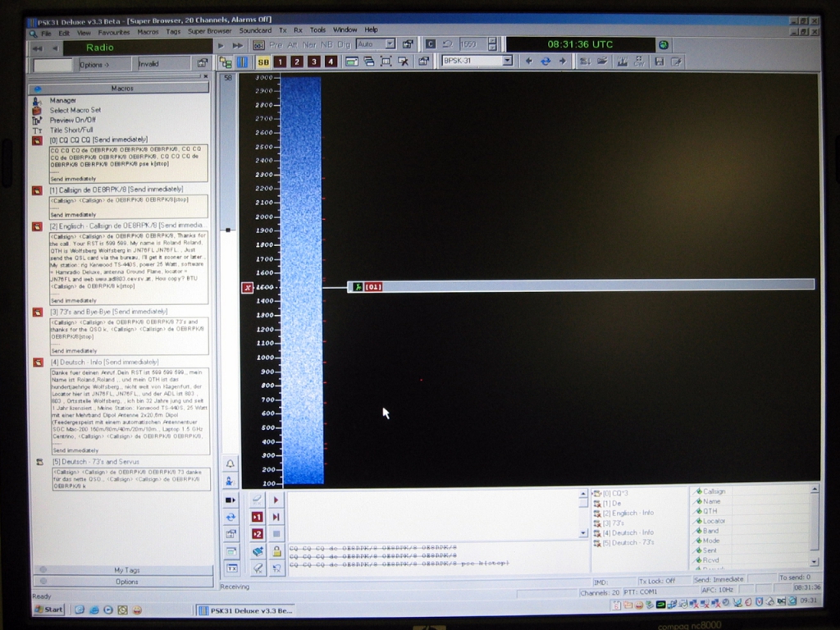Run the [0] CQ CQ CQ macro icon
This screenshot has width=840, height=630.
[37, 140]
